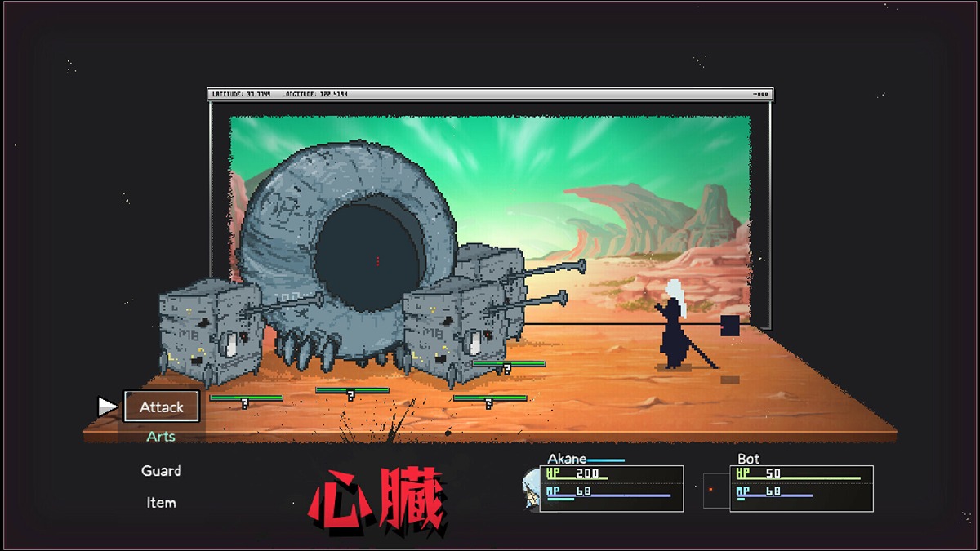The image size is (980, 551).
Task: Select the Akane sprite on the battlefield
Action: pyautogui.click(x=675, y=325)
